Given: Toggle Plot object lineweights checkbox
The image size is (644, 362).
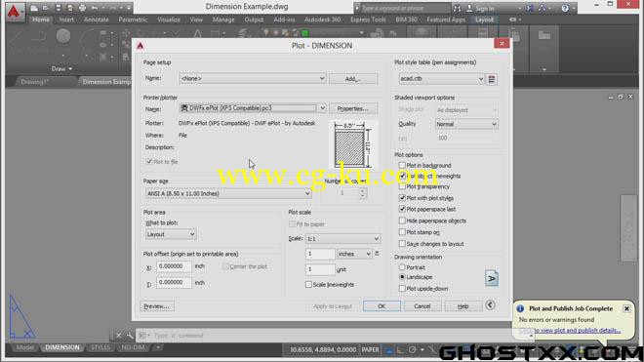Looking at the screenshot, I should [x=402, y=176].
